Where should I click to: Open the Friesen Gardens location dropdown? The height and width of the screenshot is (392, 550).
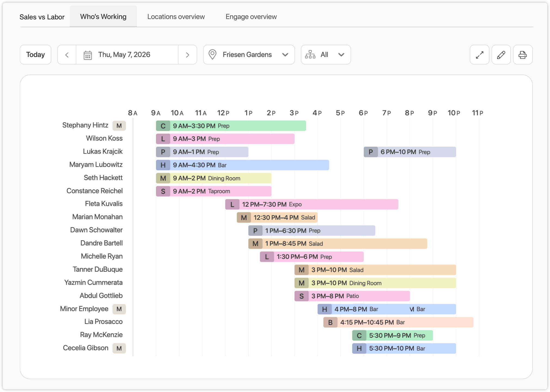click(249, 55)
